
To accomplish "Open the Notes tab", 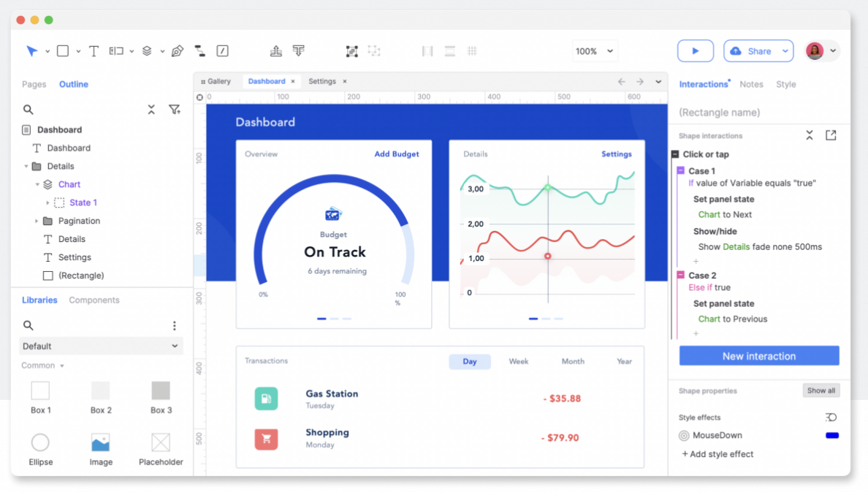I will pos(751,84).
